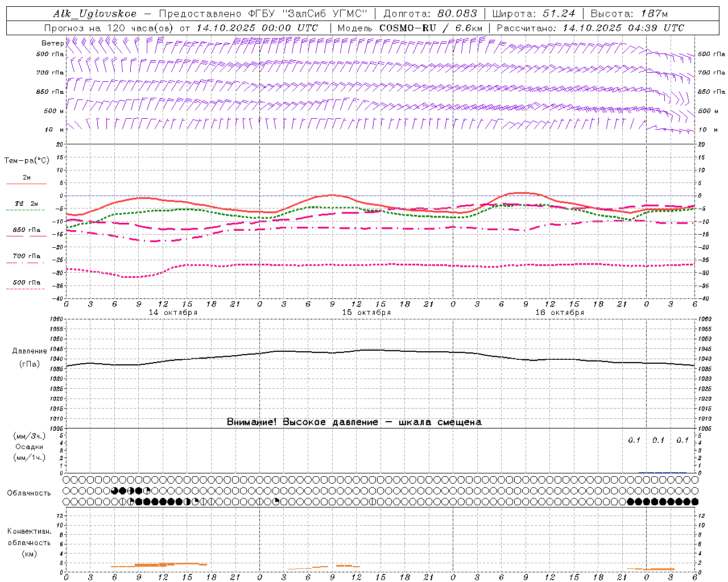Select the calculation time 14.10.2025 04:39 UTC
The width and height of the screenshot is (728, 582).
(623, 28)
